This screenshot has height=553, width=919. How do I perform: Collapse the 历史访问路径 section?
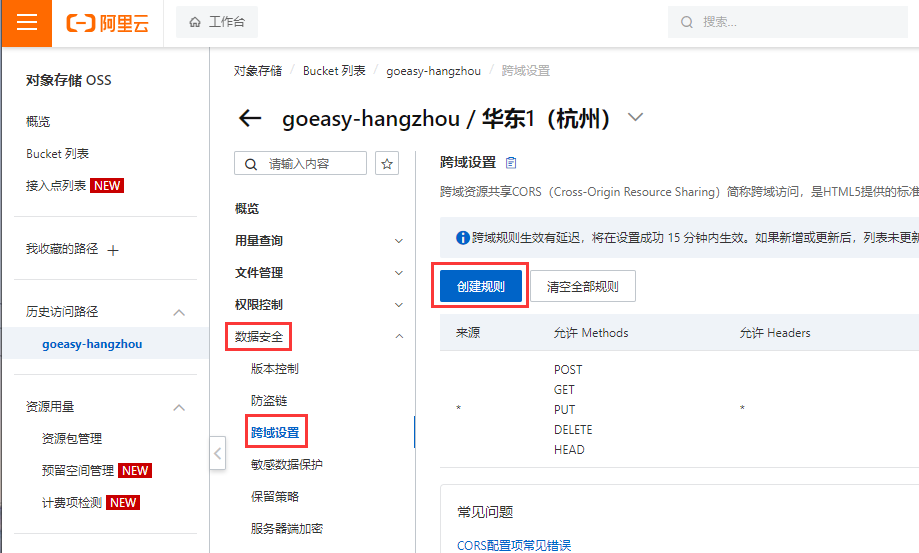(179, 312)
